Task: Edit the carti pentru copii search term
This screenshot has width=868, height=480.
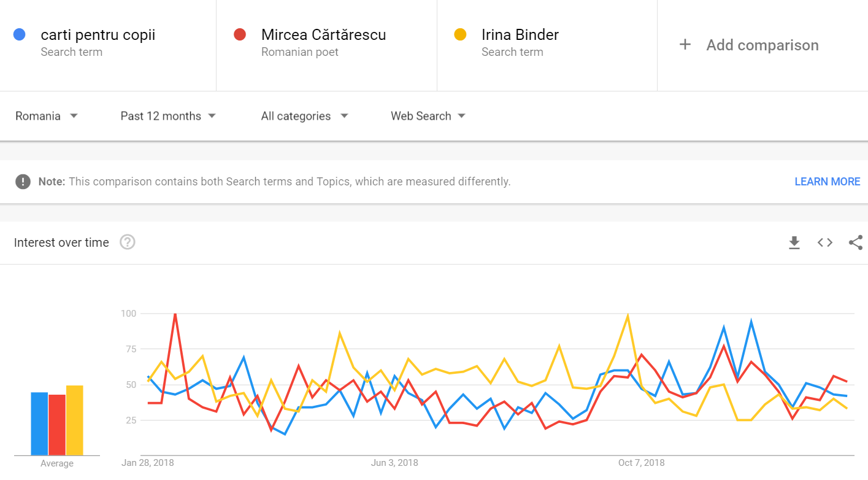Action: (98, 35)
